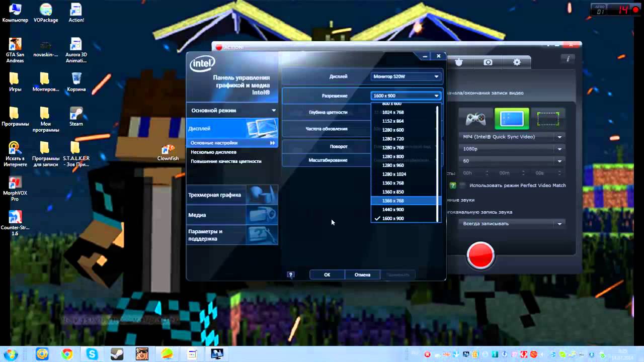Click the Отмена button

tap(362, 275)
